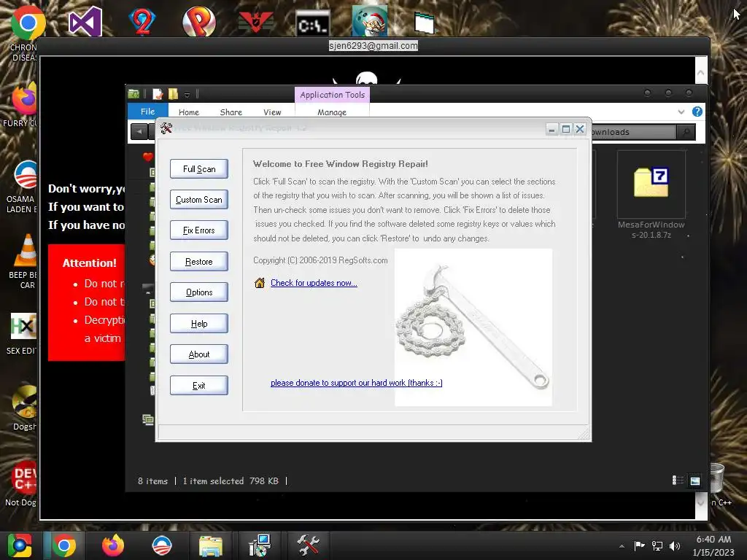Open the Firefox desktop shortcut labeled FURRY
This screenshot has width=747, height=560.
coord(24,98)
